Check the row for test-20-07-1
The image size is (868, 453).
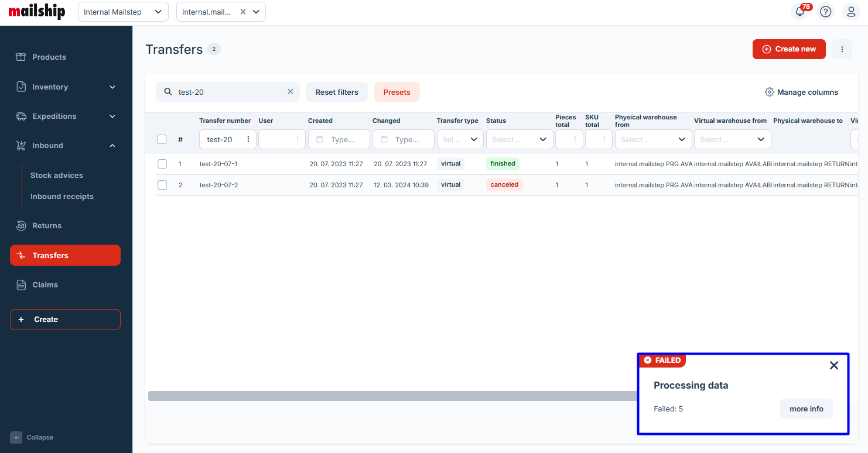162,164
